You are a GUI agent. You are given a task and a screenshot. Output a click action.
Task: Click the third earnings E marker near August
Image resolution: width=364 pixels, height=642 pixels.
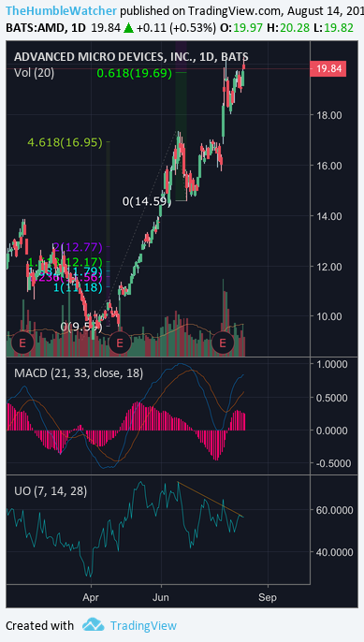point(223,343)
